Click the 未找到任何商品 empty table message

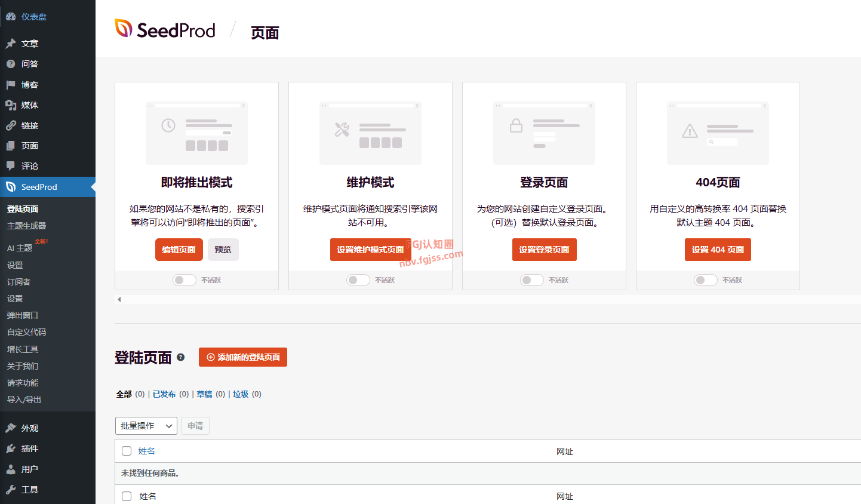pos(150,473)
